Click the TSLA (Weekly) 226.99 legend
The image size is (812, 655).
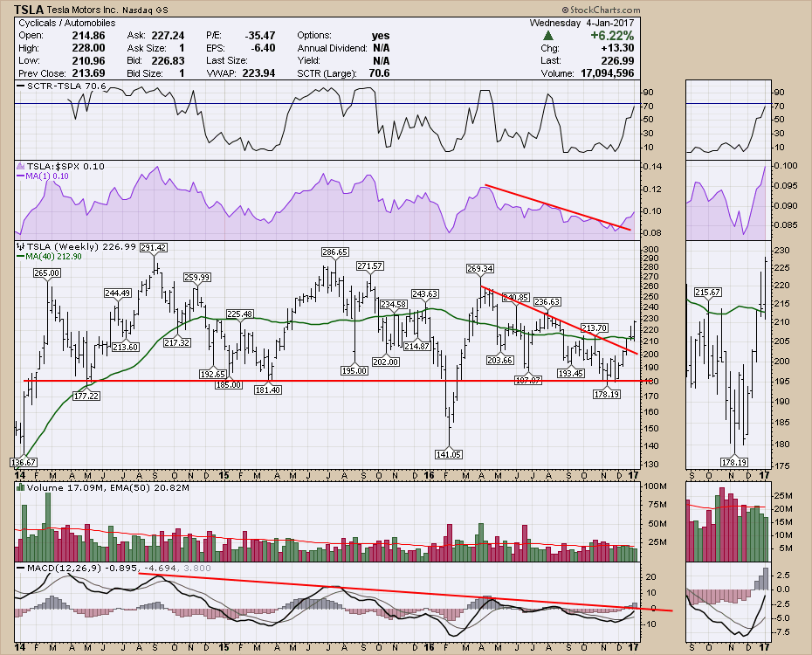click(81, 246)
